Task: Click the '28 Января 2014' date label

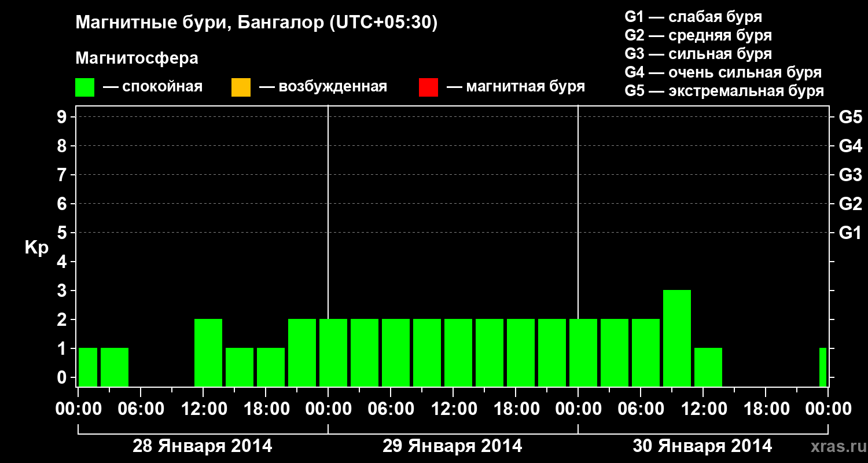Action: 203,446
